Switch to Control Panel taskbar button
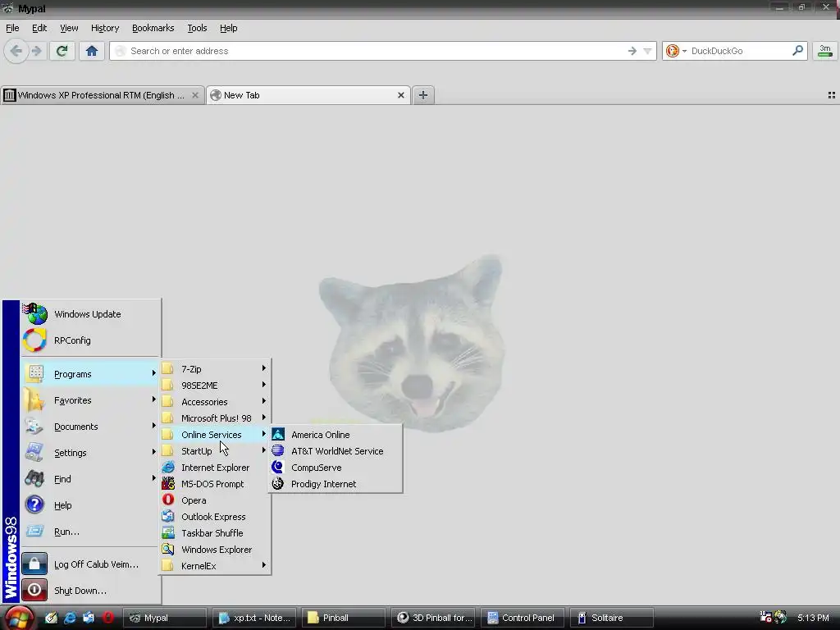Image resolution: width=840 pixels, height=630 pixels. pyautogui.click(x=523, y=618)
